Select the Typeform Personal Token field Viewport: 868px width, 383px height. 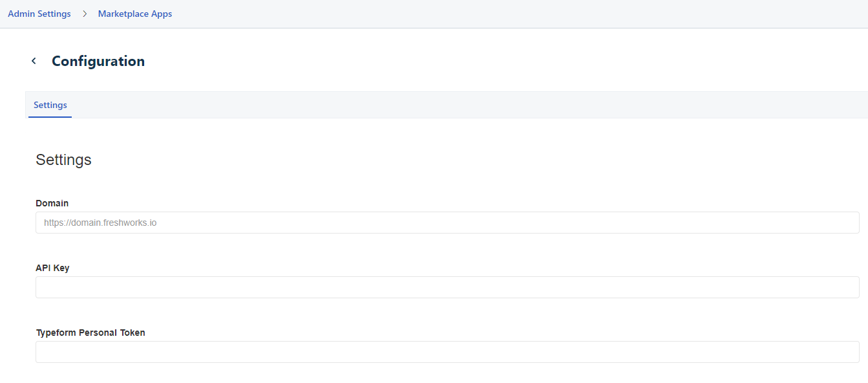coord(447,352)
